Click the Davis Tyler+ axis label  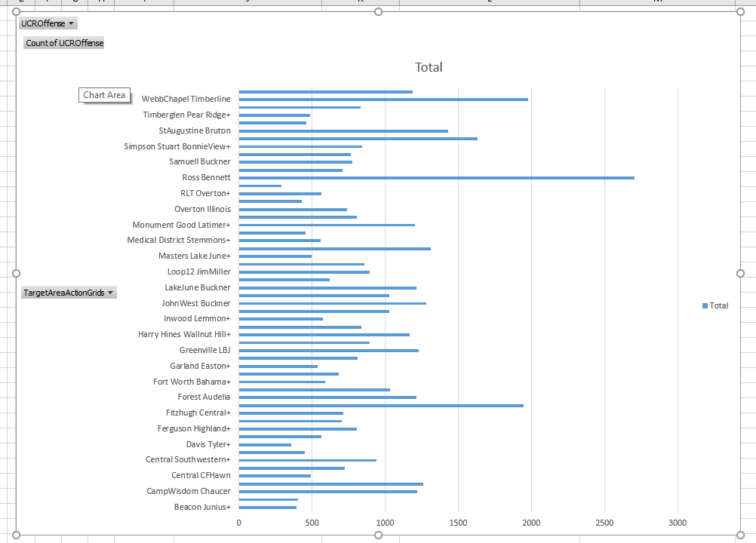[x=208, y=445]
